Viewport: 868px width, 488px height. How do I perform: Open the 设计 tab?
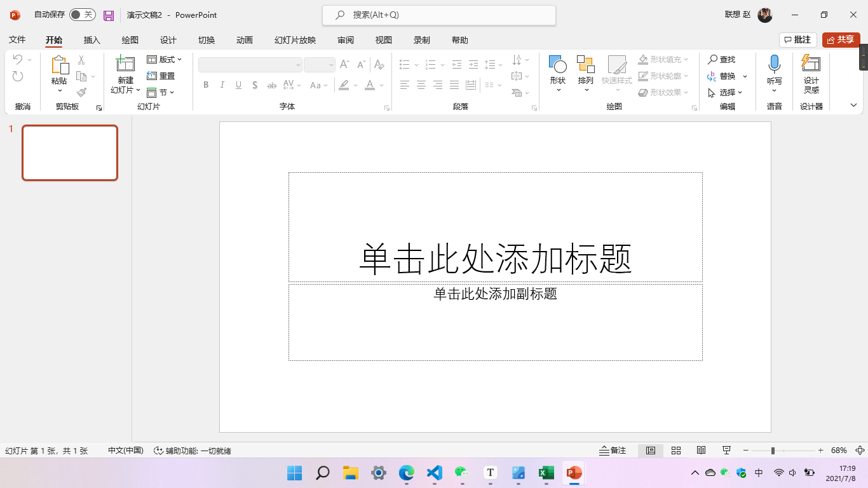click(168, 40)
